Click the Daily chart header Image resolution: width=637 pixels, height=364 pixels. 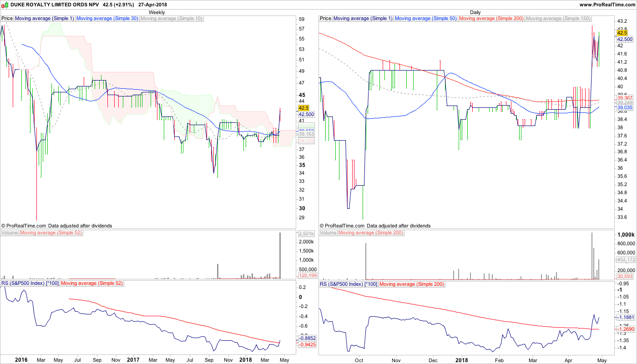point(475,12)
